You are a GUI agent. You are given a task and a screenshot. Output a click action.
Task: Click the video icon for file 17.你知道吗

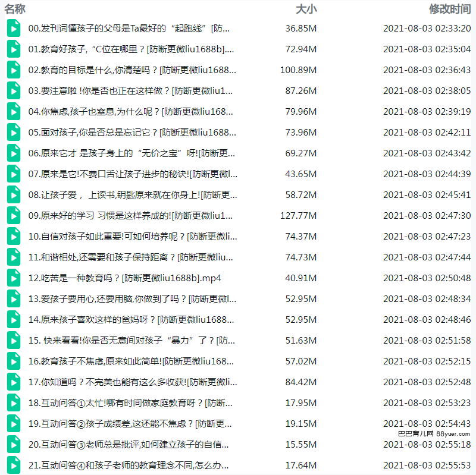pyautogui.click(x=14, y=382)
